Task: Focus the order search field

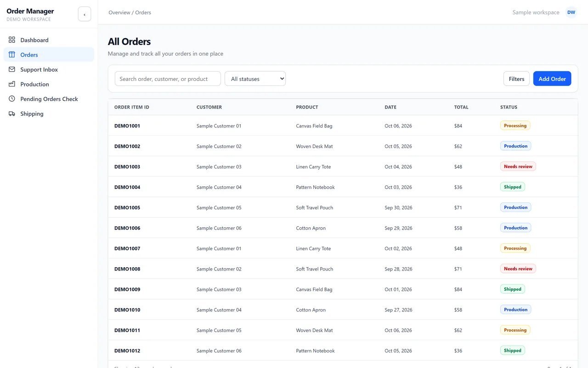Action: (168, 79)
